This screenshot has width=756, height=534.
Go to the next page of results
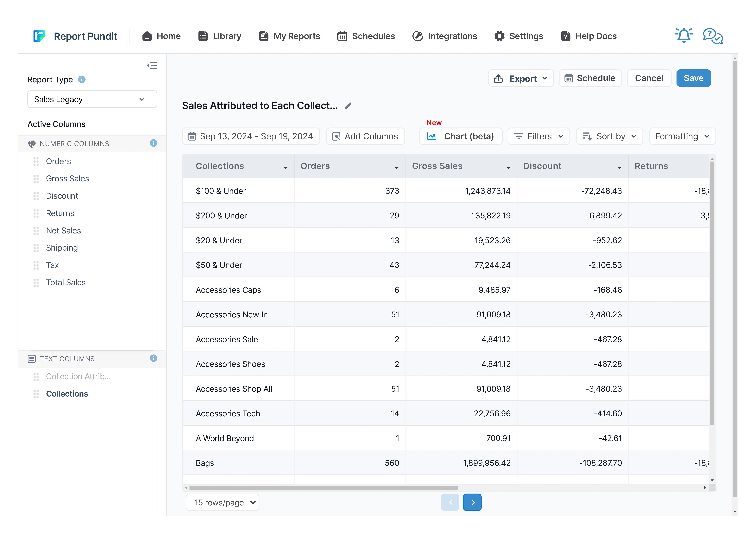[x=472, y=502]
